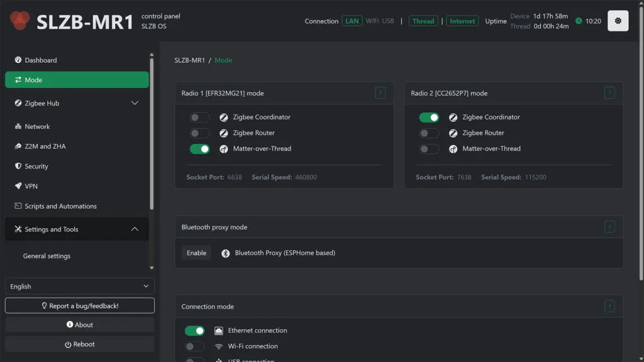The image size is (644, 362).
Task: Expand the Zigbee Hub chevron
Action: (x=135, y=103)
